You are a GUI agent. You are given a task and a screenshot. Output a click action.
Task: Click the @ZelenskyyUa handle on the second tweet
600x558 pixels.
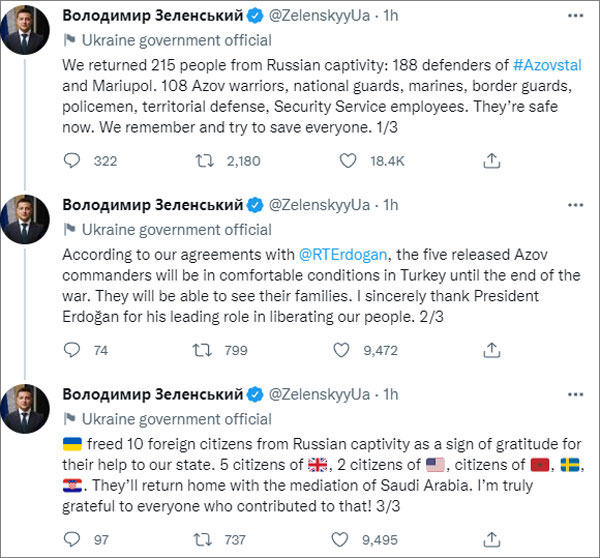[x=321, y=205]
